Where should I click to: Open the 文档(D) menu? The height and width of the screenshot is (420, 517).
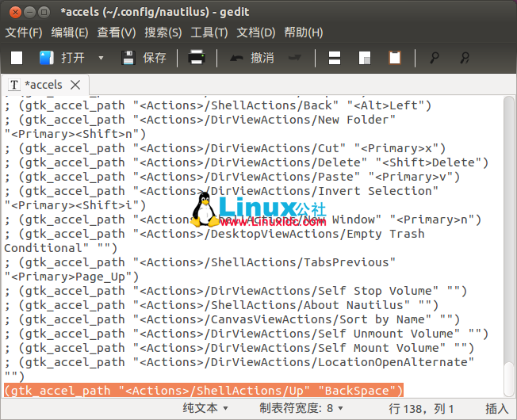pyautogui.click(x=256, y=32)
